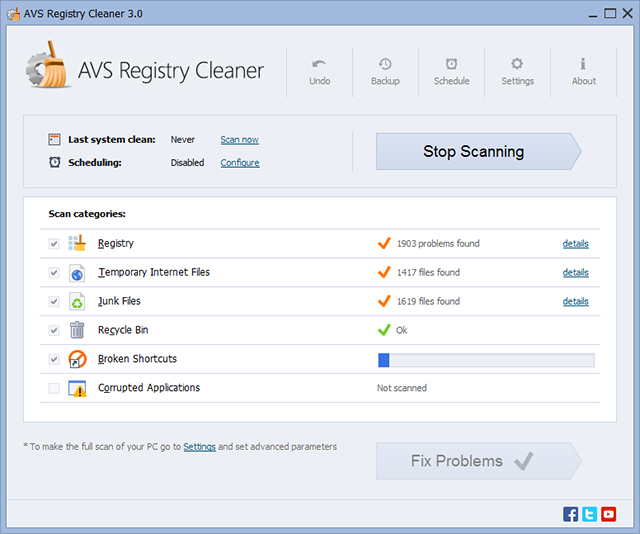Select the Corrupted Applications label

click(149, 387)
